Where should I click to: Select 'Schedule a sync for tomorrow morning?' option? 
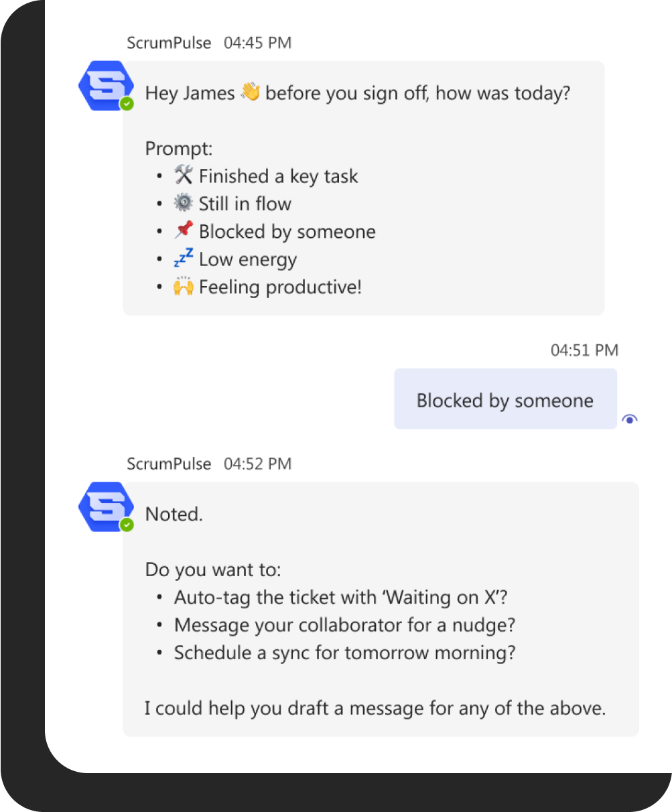coord(344,653)
